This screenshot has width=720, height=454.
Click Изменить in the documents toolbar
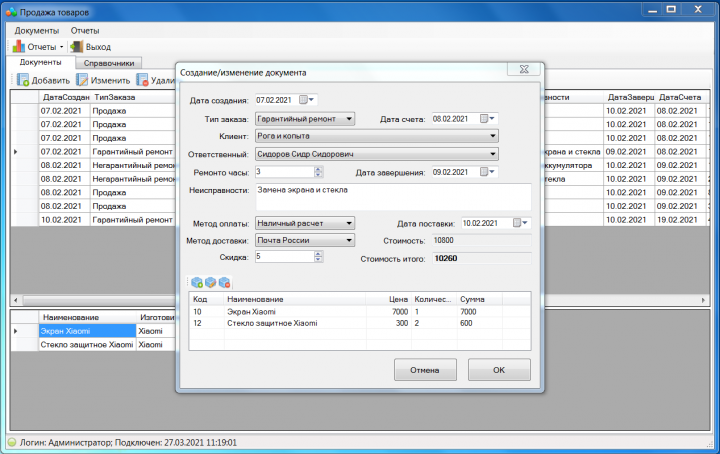pos(103,80)
